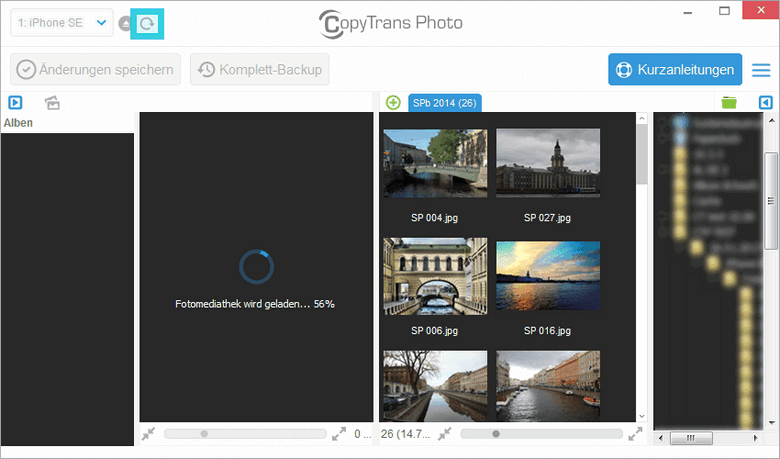Click folder tree scroll right arrow
The image size is (780, 459).
[756, 438]
